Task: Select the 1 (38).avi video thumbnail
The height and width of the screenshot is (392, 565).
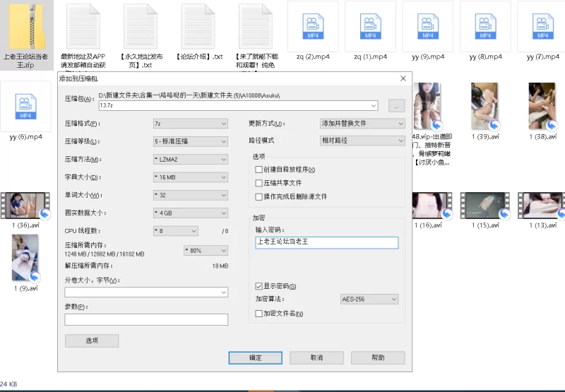Action: tap(542, 106)
